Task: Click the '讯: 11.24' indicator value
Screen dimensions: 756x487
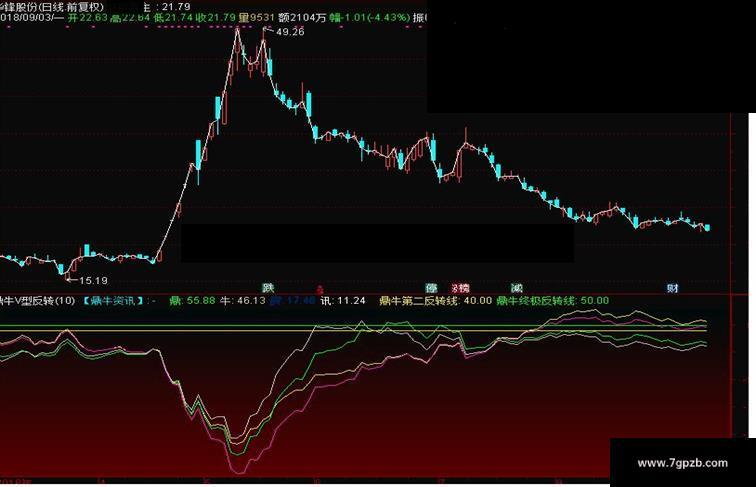Action: tap(343, 300)
